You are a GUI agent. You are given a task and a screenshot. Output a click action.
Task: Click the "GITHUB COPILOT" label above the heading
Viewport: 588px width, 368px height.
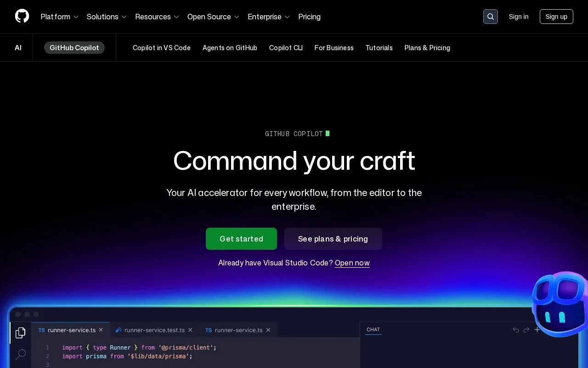click(x=294, y=134)
